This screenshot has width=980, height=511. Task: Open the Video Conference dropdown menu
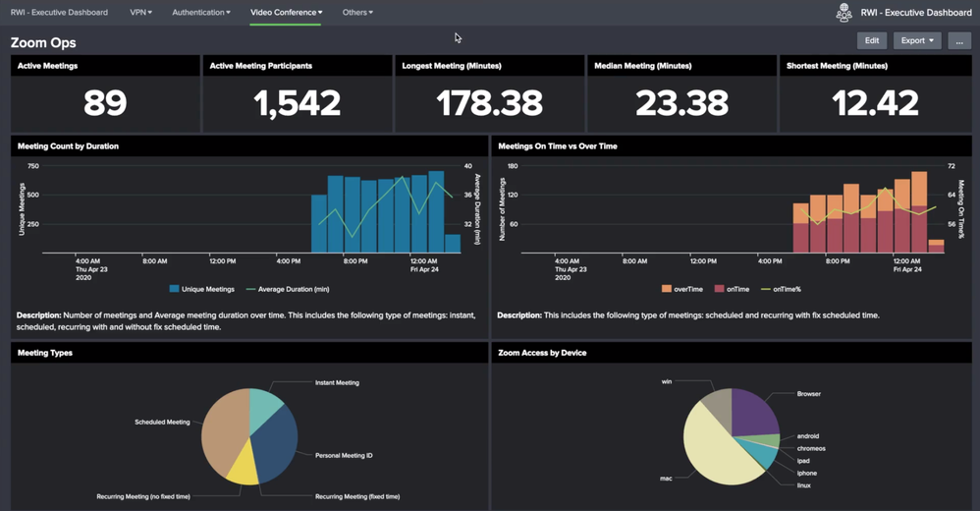(x=287, y=12)
